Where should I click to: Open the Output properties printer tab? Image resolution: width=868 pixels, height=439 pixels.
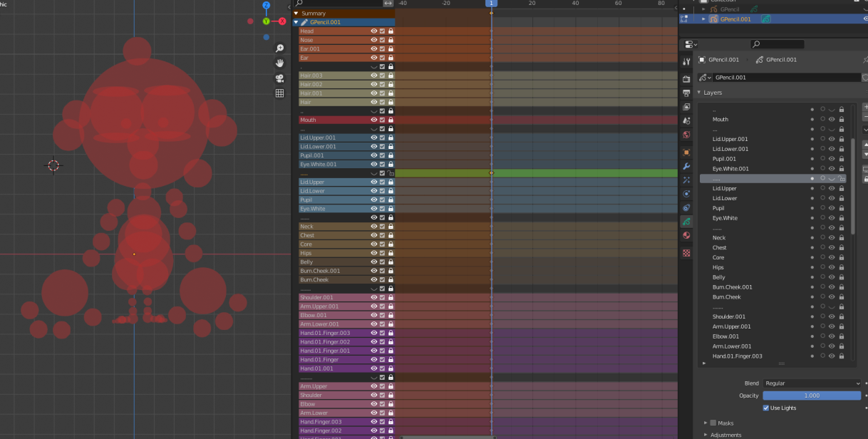click(x=686, y=93)
